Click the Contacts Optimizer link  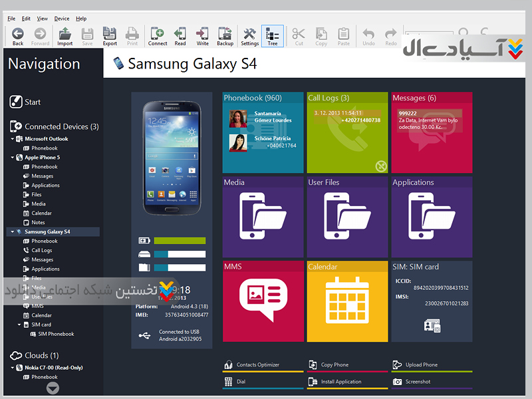coord(257,365)
